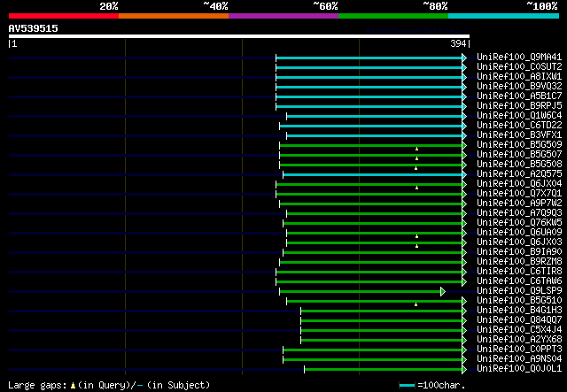This screenshot has width=567, height=392.
Task: Select the UniRef100_B3VFX1 label
Action: click(519, 135)
